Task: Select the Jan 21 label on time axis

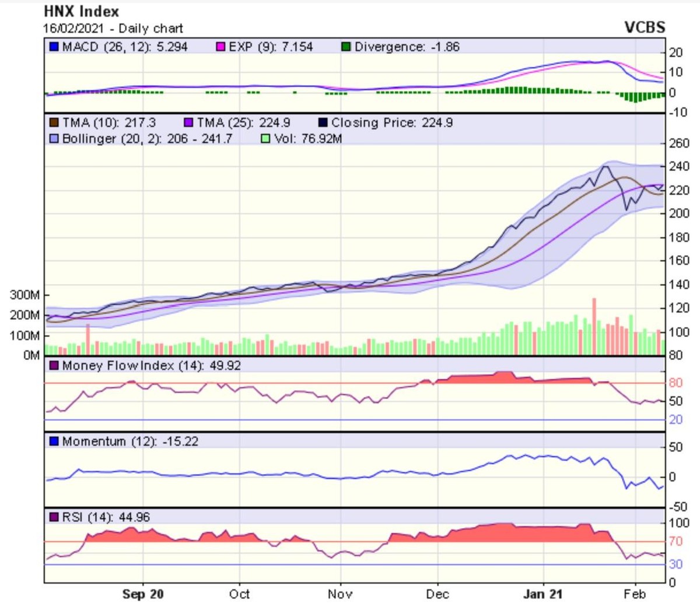Action: tap(542, 594)
